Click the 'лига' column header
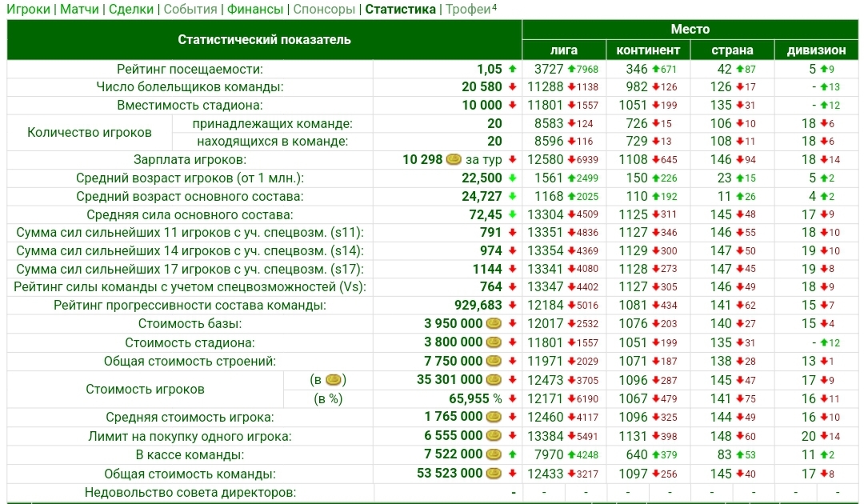 pos(564,50)
